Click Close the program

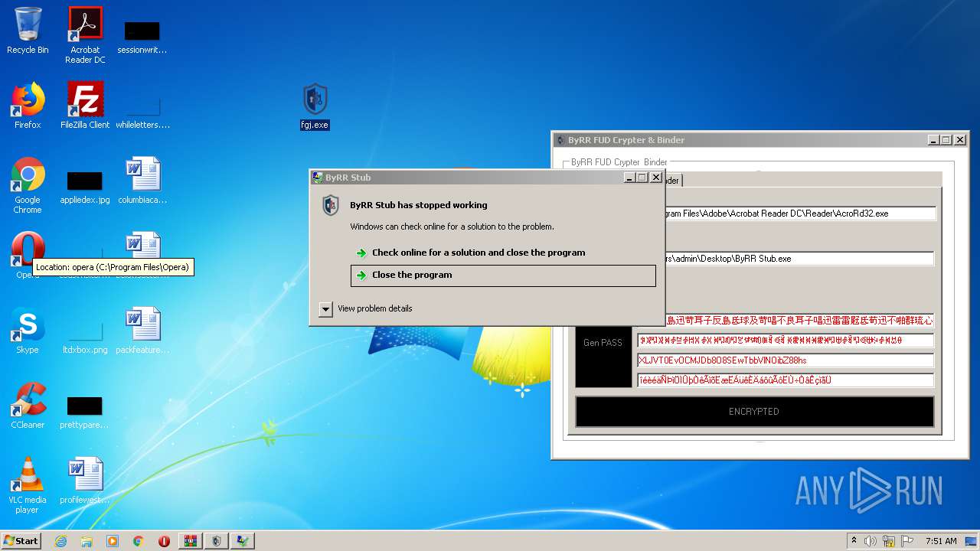pos(503,275)
